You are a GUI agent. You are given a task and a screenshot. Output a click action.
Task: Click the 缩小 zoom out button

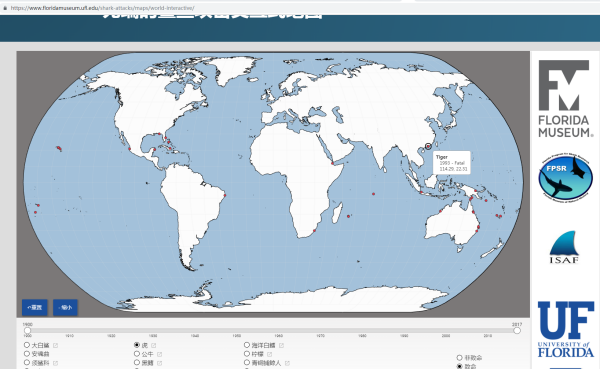pyautogui.click(x=65, y=307)
